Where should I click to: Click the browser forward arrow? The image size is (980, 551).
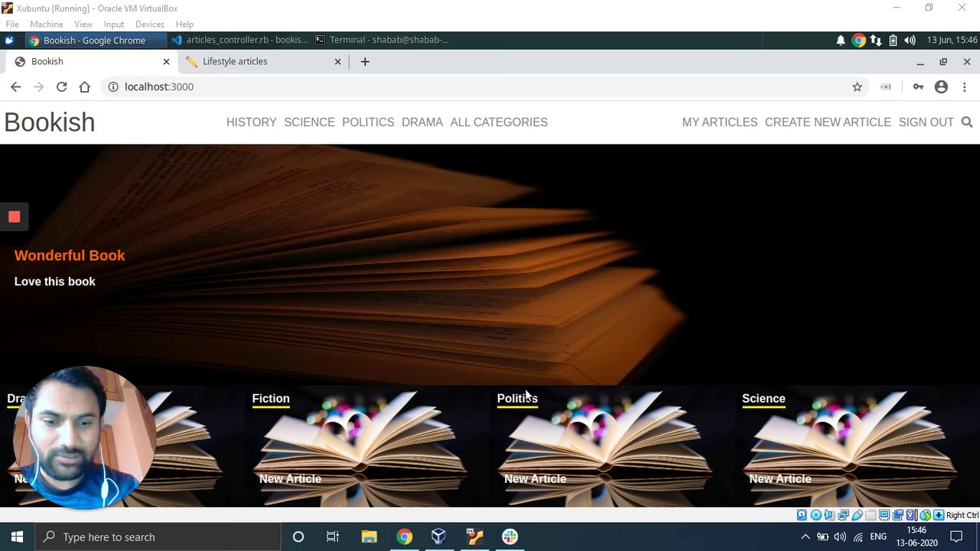pos(38,86)
